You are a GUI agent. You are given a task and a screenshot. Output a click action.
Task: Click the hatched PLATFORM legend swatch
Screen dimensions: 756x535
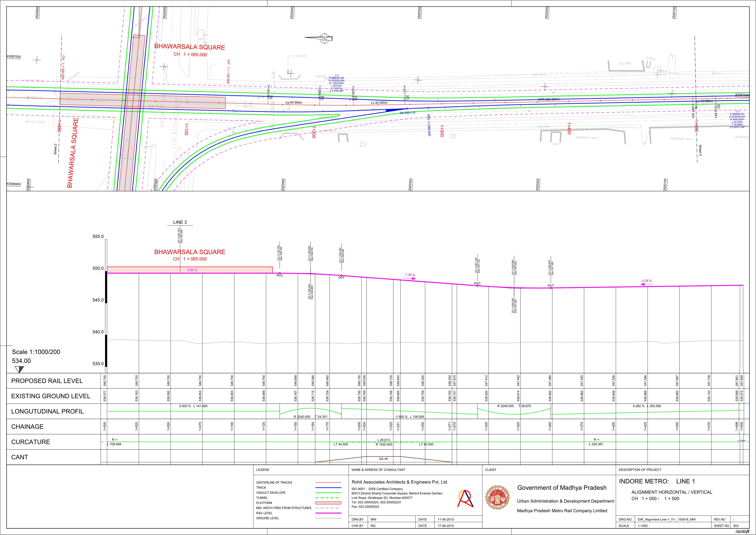click(x=328, y=503)
